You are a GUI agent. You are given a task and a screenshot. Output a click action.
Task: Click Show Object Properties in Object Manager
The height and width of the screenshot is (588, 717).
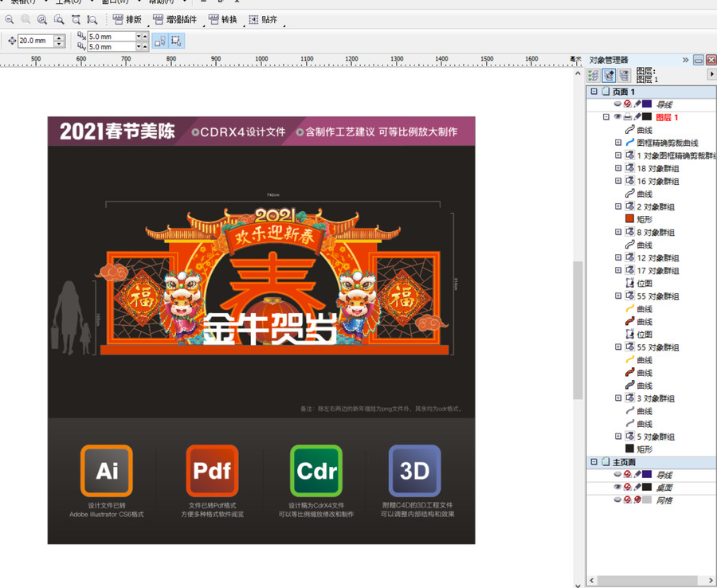pyautogui.click(x=594, y=75)
